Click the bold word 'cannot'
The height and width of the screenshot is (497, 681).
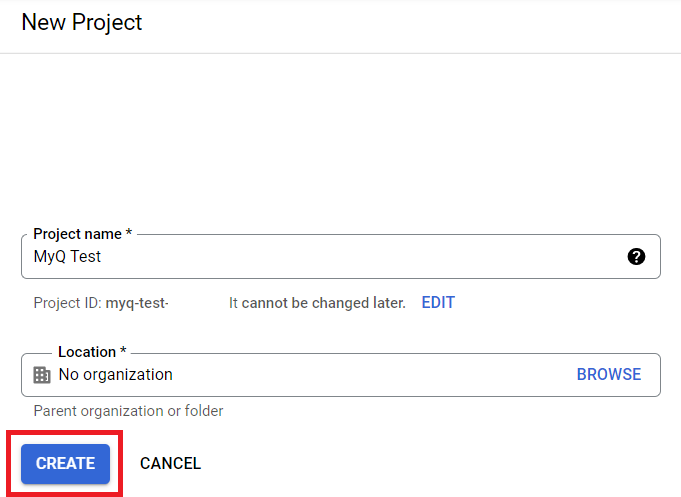268,303
